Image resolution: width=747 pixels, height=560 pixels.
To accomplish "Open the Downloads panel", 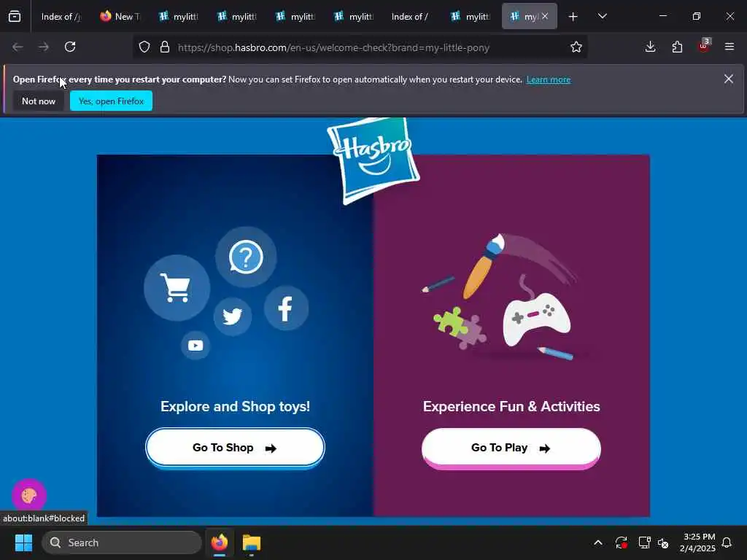I will point(650,47).
